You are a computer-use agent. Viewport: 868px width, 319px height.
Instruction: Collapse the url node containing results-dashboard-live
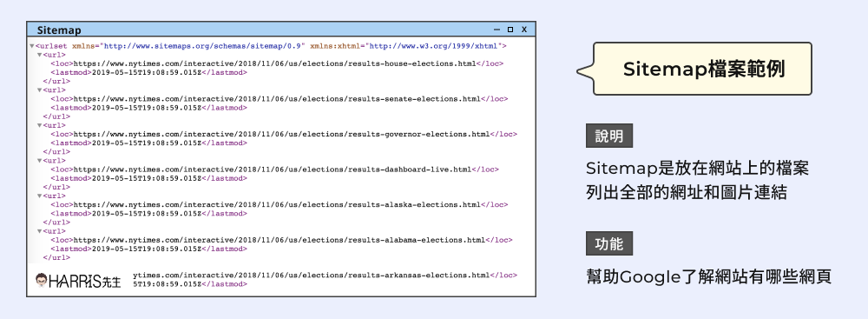click(39, 160)
